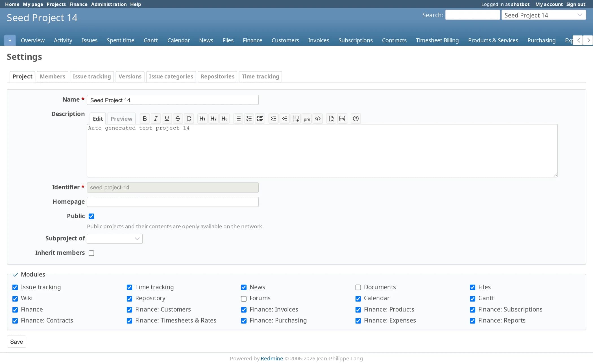Enable the Documents module checkbox
This screenshot has width=593, height=364.
pos(358,287)
